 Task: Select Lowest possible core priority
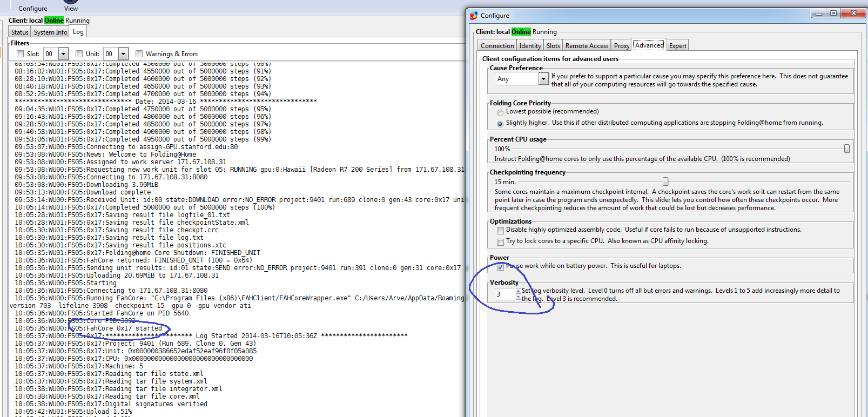point(500,112)
